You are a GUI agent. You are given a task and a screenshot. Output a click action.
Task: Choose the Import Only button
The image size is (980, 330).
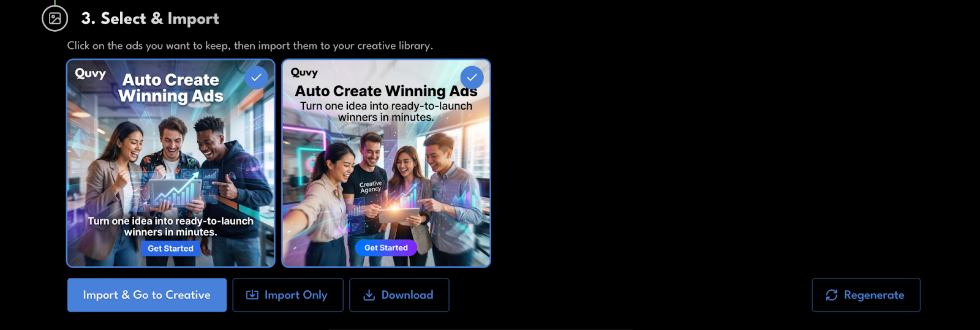click(288, 295)
